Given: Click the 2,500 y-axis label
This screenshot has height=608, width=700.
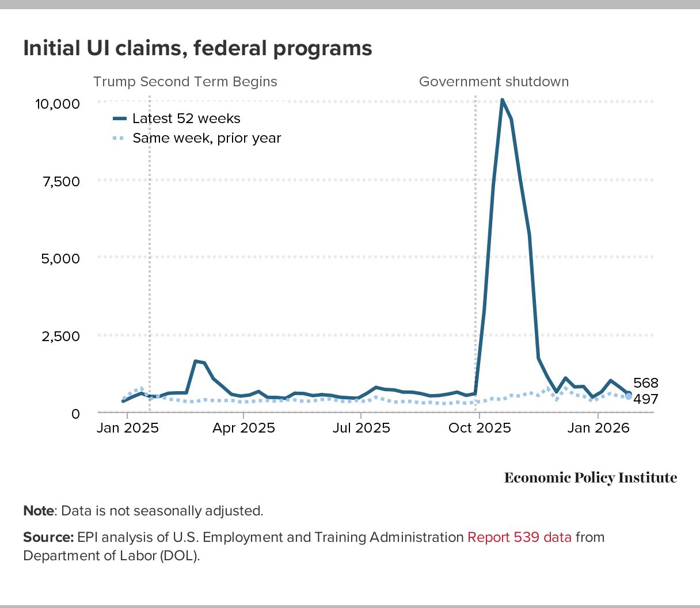Looking at the screenshot, I should click(x=60, y=335).
